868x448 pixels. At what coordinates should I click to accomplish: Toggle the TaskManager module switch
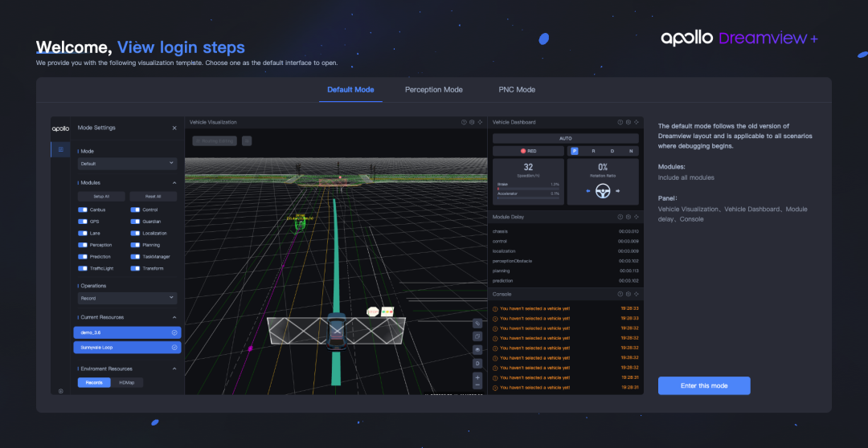pyautogui.click(x=135, y=257)
